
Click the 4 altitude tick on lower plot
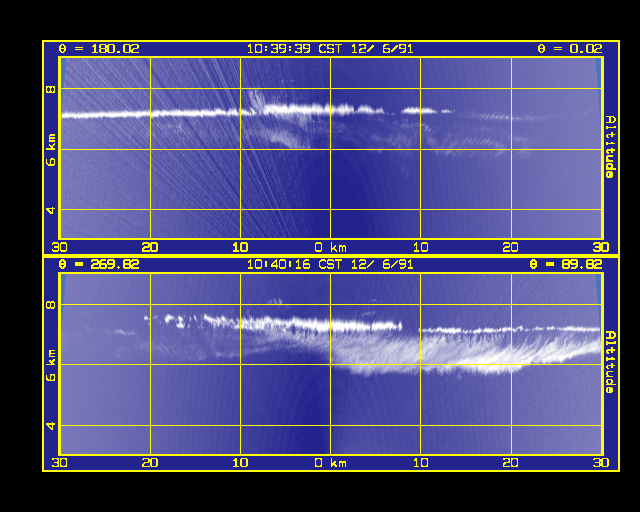point(51,426)
